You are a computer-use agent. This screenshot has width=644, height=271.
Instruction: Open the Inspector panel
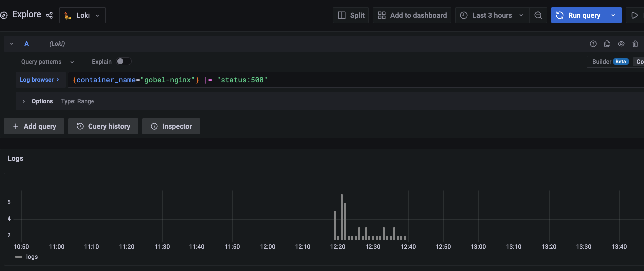(171, 126)
